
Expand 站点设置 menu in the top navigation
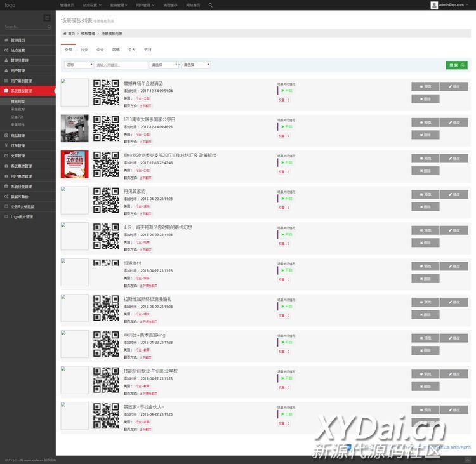(92, 5)
